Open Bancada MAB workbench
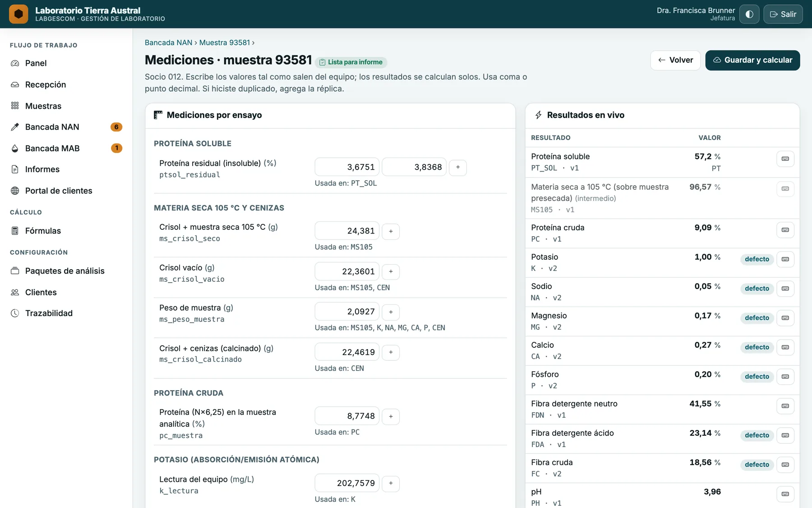The image size is (812, 508). (x=66, y=148)
